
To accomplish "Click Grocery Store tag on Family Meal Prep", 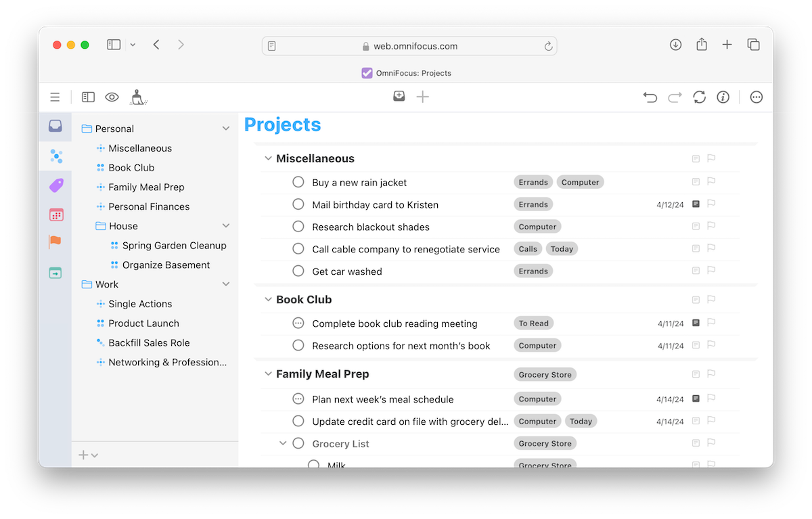I will [x=545, y=374].
